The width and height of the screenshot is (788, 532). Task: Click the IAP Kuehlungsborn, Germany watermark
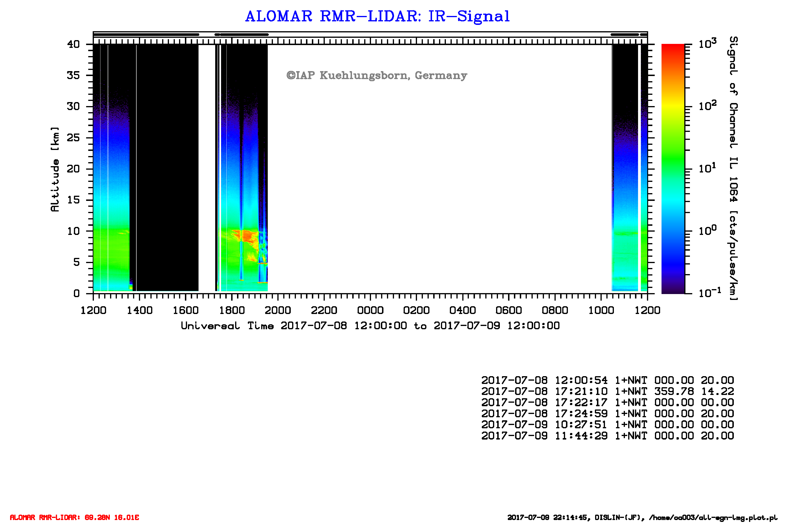tap(377, 75)
